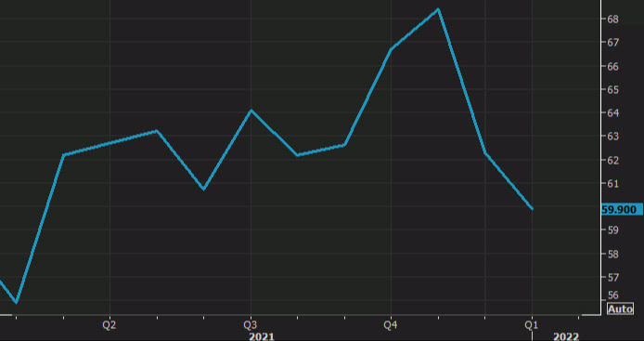Click the 2021 year label
The width and height of the screenshot is (644, 341).
pos(261,337)
